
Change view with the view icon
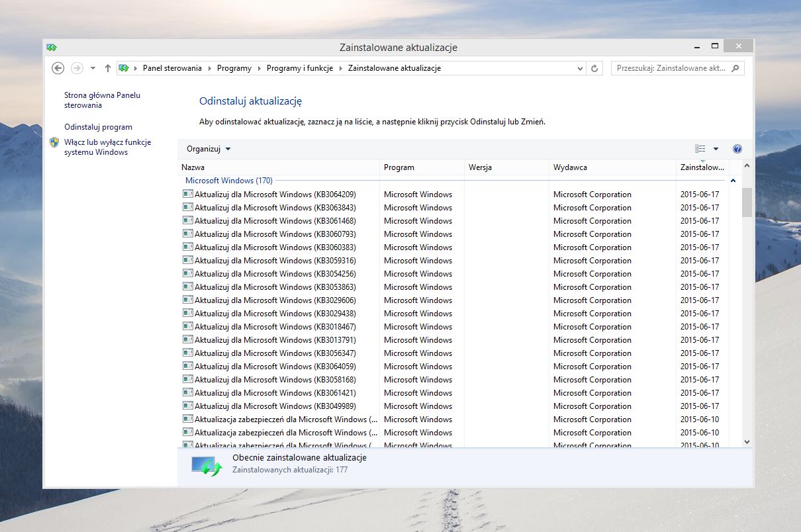(700, 149)
